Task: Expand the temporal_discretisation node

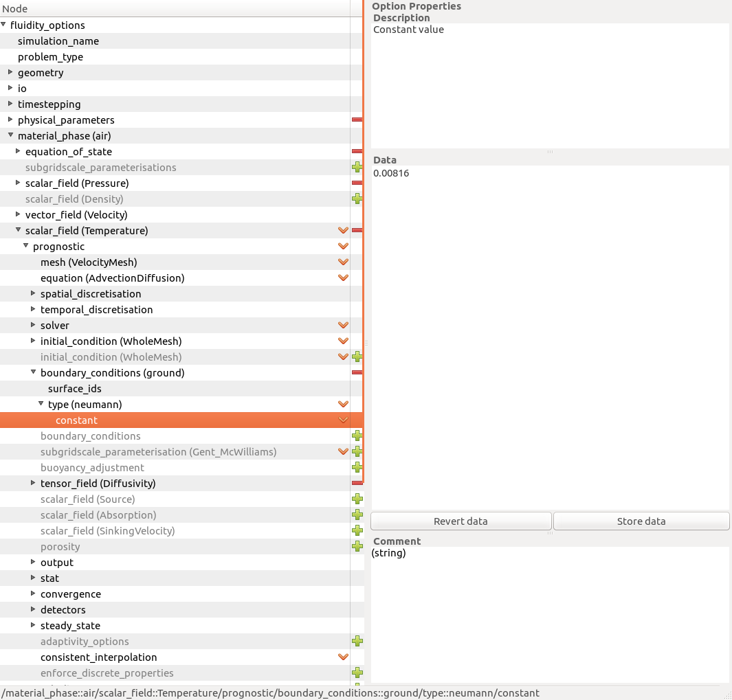Action: 33,309
